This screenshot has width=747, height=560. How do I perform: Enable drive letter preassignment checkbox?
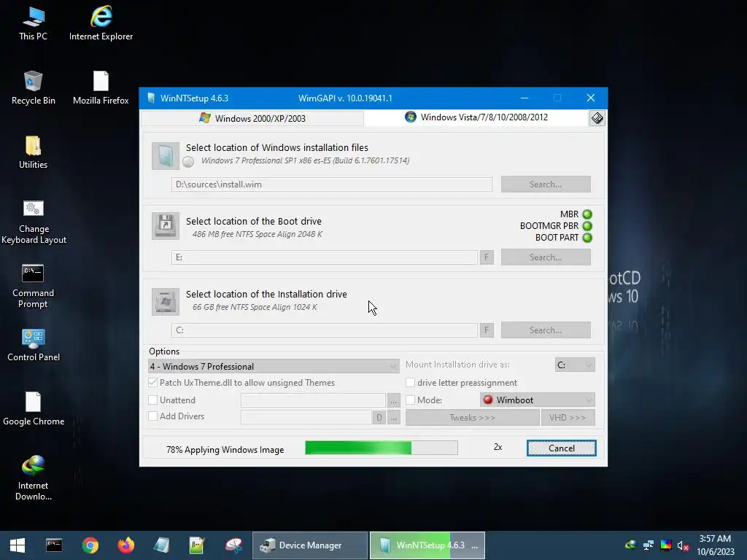click(x=410, y=382)
